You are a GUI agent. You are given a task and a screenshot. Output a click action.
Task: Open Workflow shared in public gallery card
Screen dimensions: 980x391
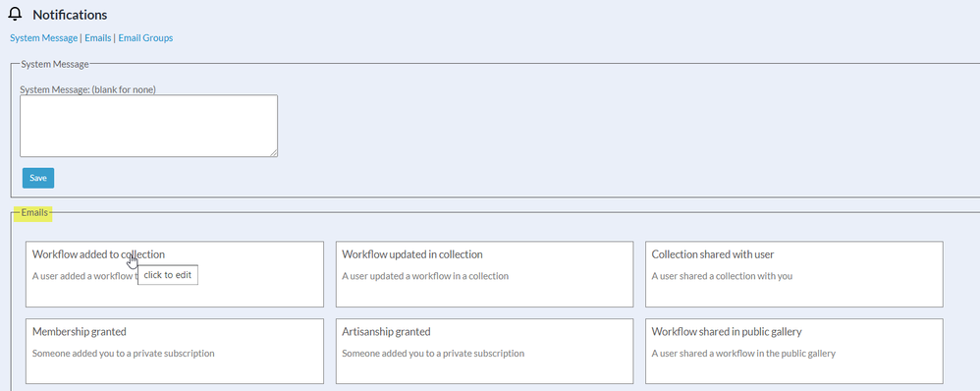pyautogui.click(x=793, y=351)
